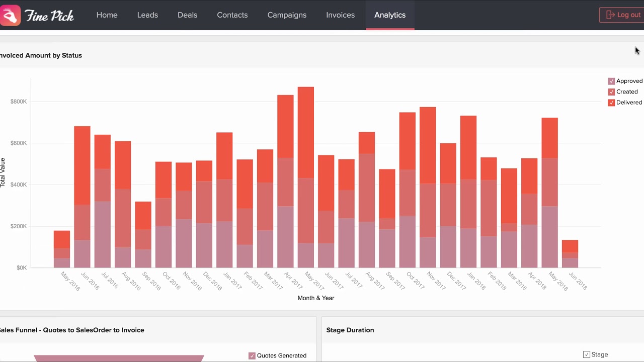This screenshot has height=362, width=644.
Task: Navigate to the Campaigns tab
Action: point(287,15)
